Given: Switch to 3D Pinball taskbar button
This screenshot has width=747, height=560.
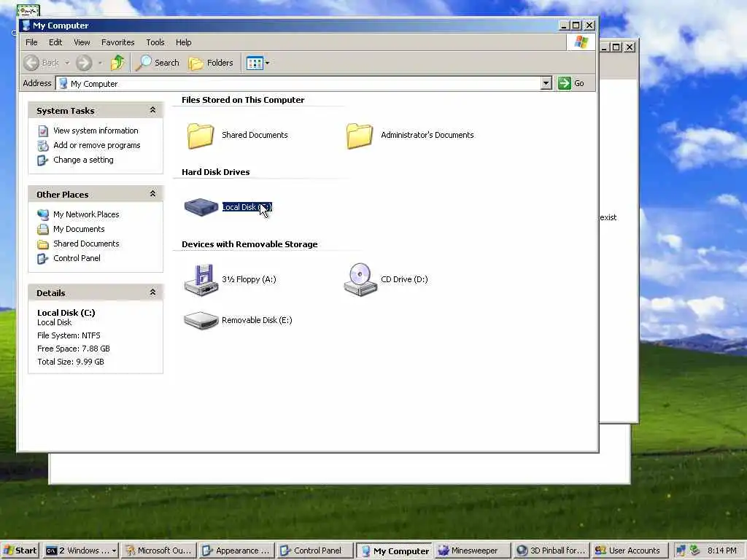Looking at the screenshot, I should coord(550,551).
